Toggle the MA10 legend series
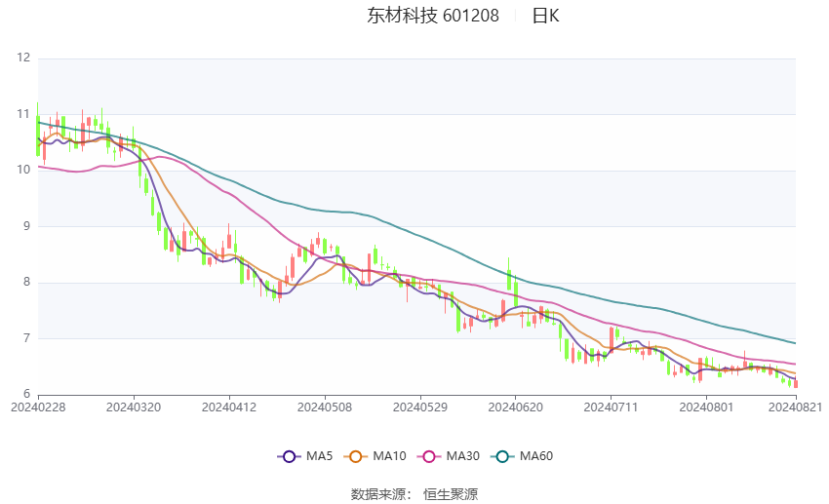Viewport: 829px width, 504px height. click(x=375, y=456)
